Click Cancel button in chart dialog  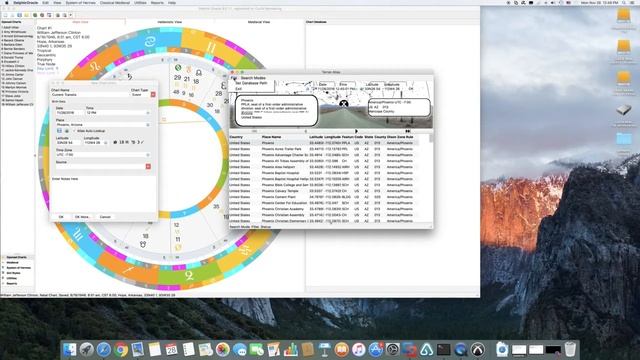coord(105,217)
